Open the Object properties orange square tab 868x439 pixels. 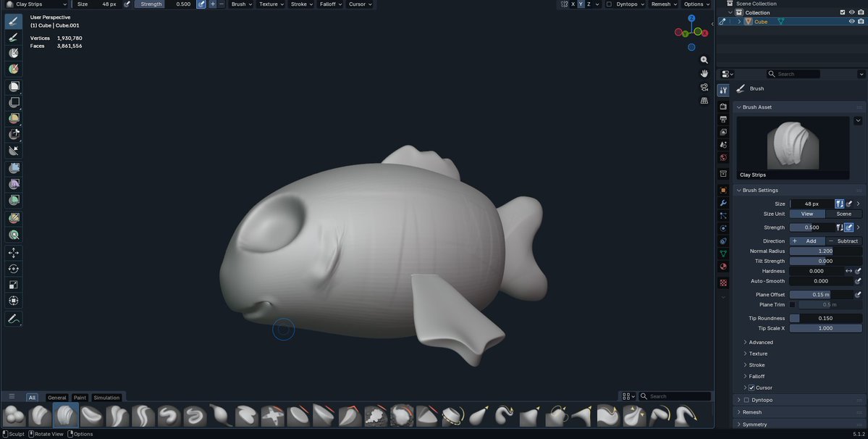pos(723,190)
